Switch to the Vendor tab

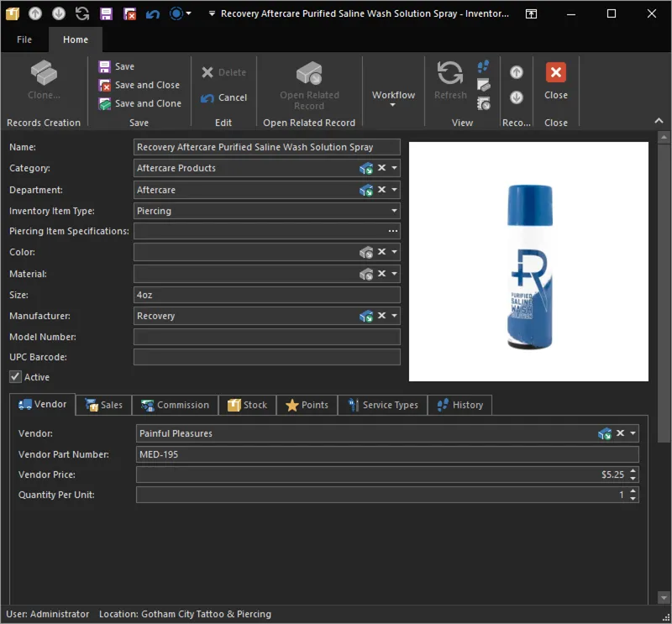click(x=43, y=404)
